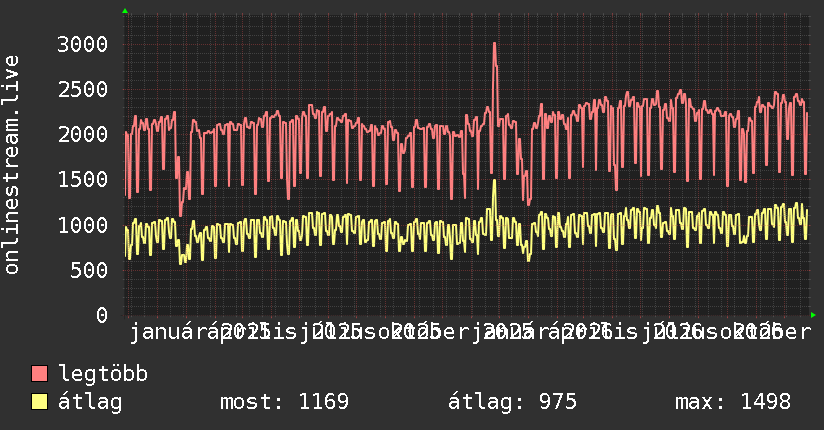
Task: Click the green arrow at x-axis end
Action: coord(813,315)
